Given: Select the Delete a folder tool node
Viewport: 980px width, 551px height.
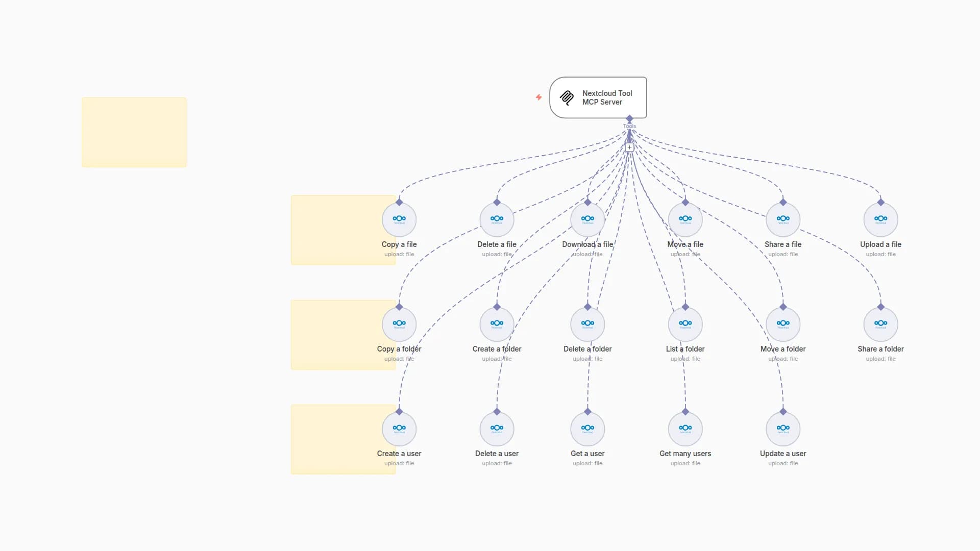Looking at the screenshot, I should (x=587, y=324).
